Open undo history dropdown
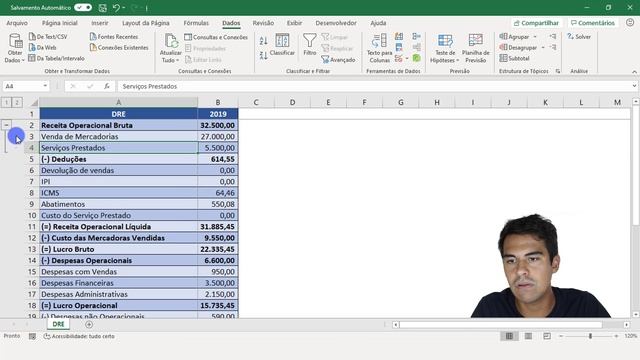This screenshot has width=640, height=360. pos(124,8)
